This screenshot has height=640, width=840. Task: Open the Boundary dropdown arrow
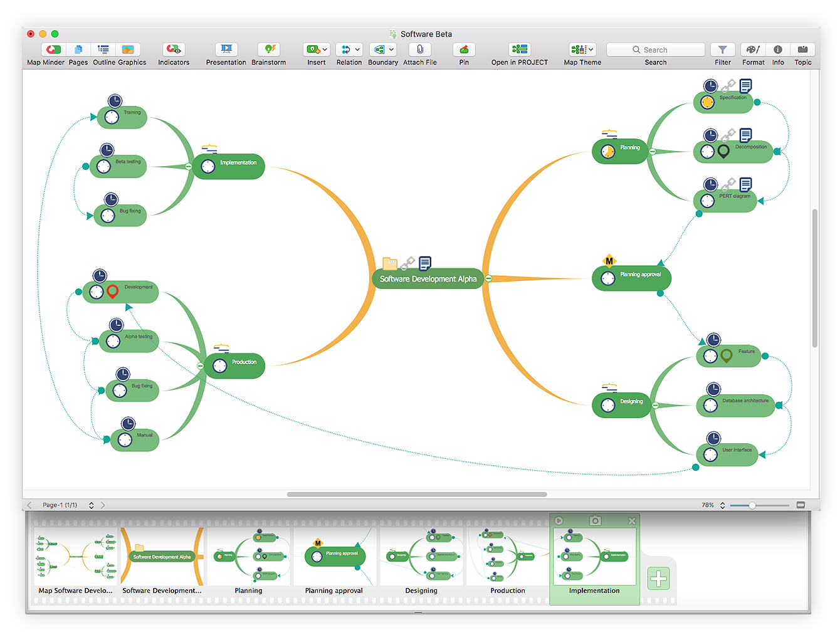tap(391, 50)
